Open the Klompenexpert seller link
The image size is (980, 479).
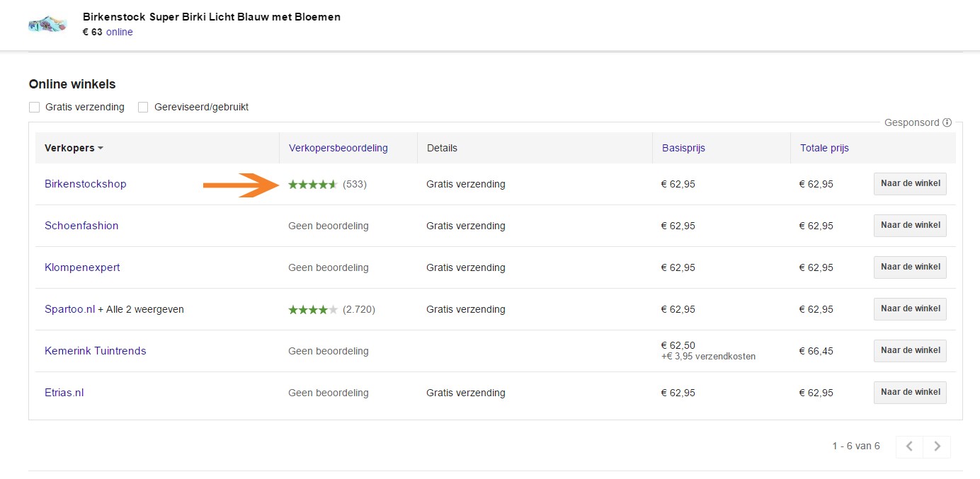(82, 267)
